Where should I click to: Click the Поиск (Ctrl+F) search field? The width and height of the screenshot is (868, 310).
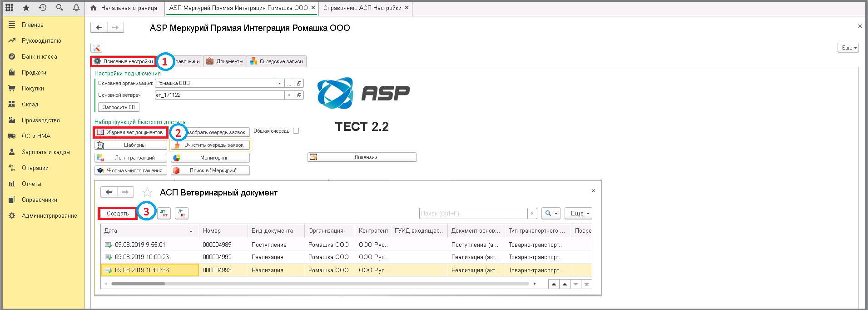click(x=473, y=213)
